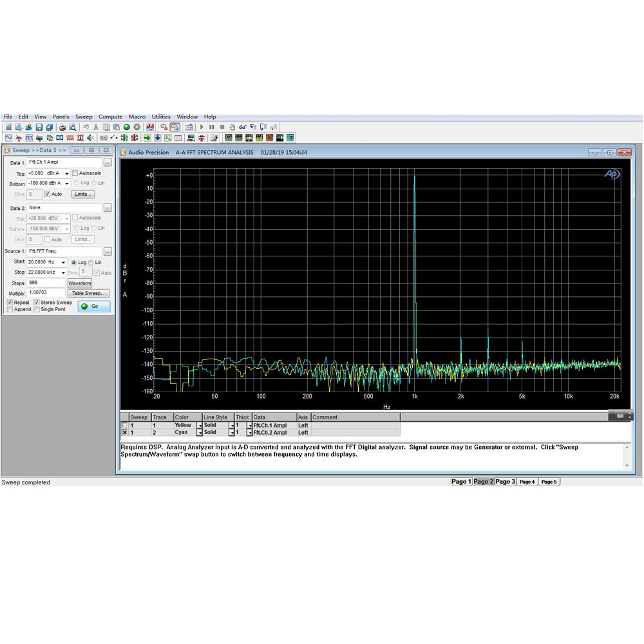Click the Data 1 browse ellipsis button
The width and height of the screenshot is (644, 644).
tap(108, 162)
